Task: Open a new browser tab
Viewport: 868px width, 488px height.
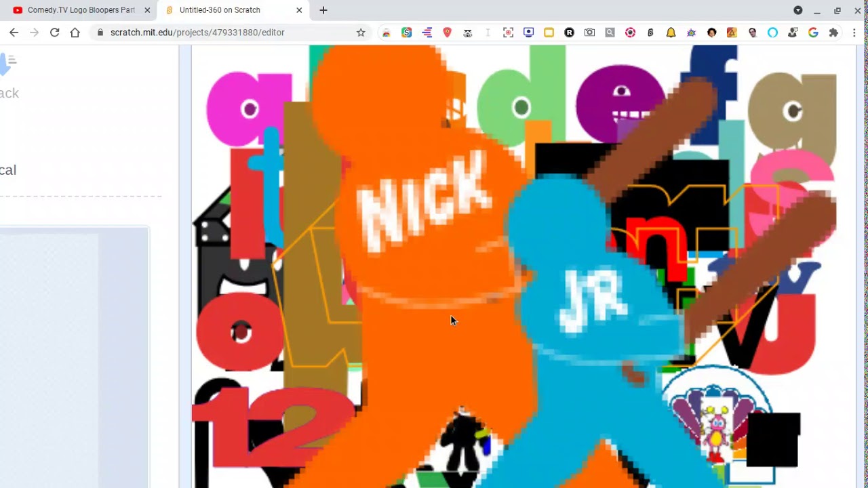Action: 323,10
